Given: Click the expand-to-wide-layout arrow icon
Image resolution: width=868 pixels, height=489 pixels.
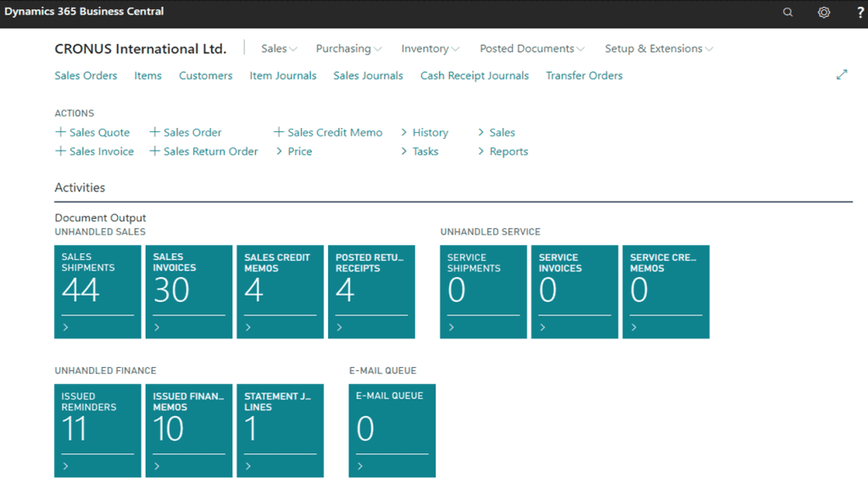Looking at the screenshot, I should pos(842,75).
